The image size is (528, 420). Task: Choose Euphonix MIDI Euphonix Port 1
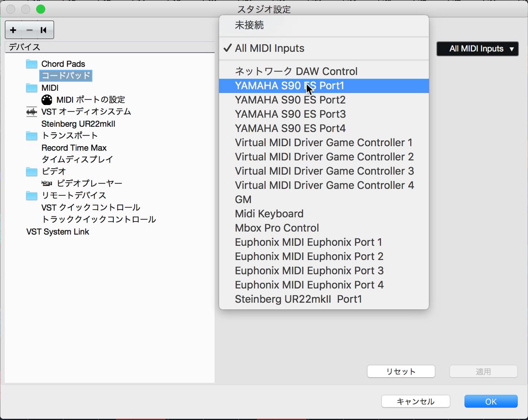pos(324,242)
